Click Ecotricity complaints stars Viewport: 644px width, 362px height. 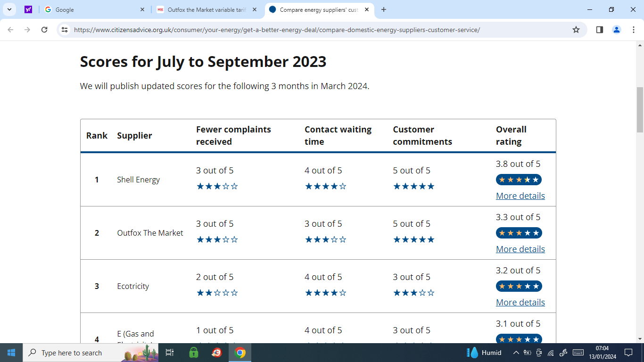coord(217,293)
